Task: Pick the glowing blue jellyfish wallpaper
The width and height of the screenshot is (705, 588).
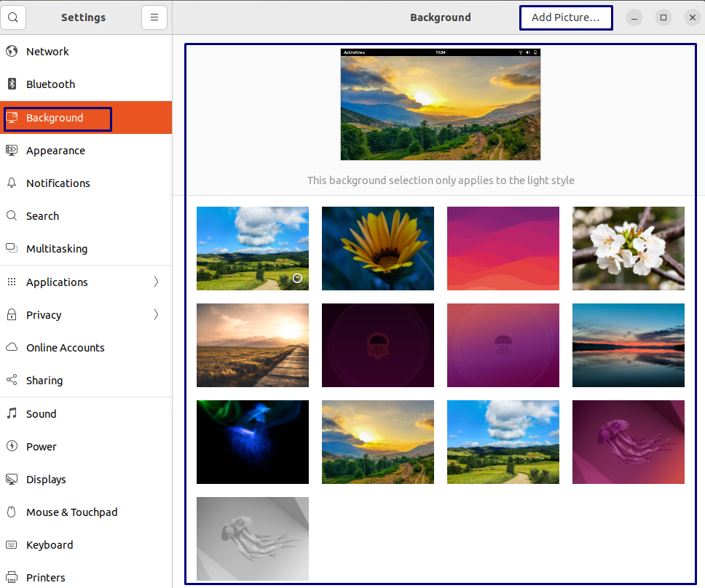Action: (x=253, y=442)
